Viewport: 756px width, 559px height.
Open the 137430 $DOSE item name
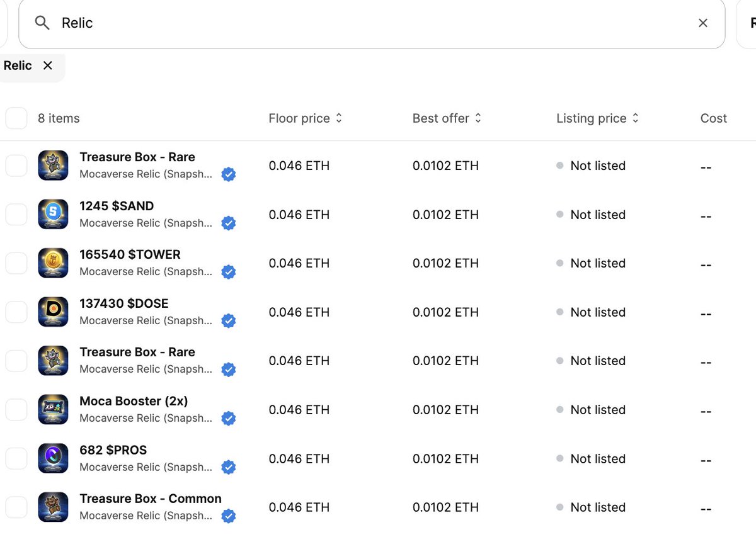[x=124, y=303]
